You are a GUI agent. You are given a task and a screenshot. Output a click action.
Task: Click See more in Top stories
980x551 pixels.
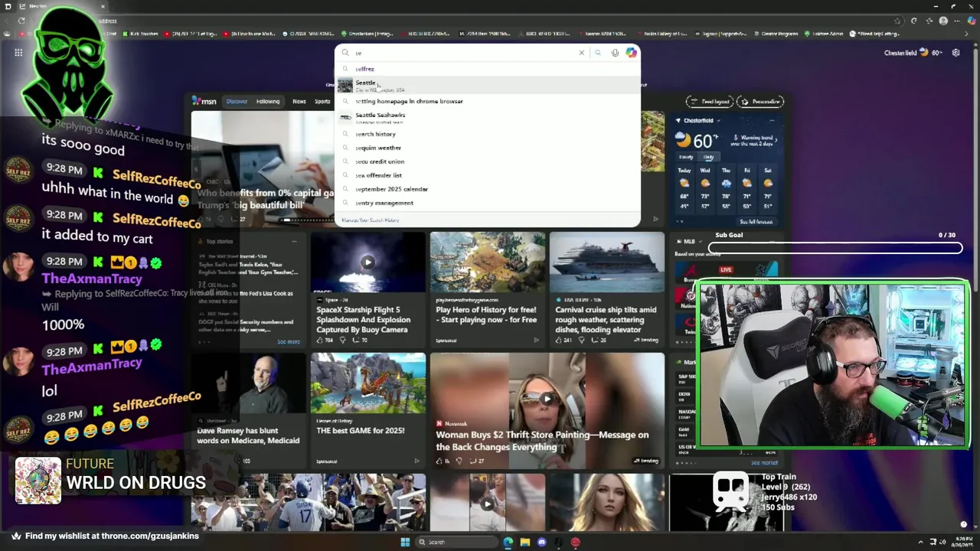click(288, 342)
